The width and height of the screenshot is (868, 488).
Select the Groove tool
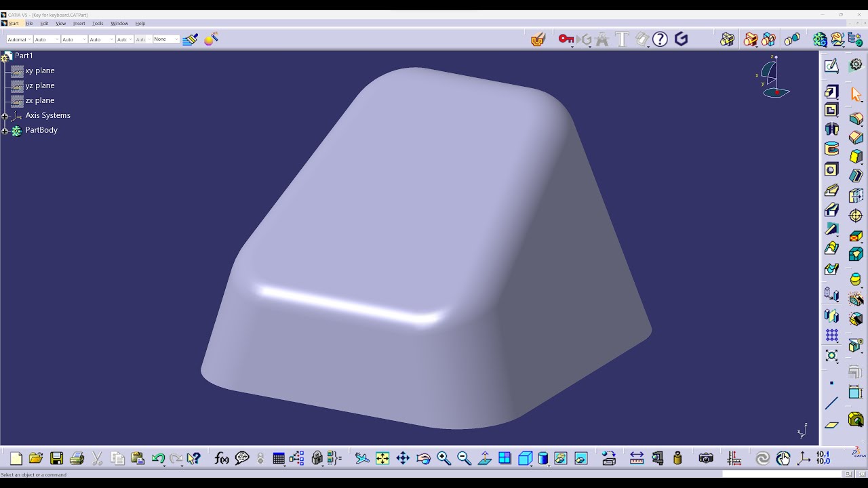(831, 148)
